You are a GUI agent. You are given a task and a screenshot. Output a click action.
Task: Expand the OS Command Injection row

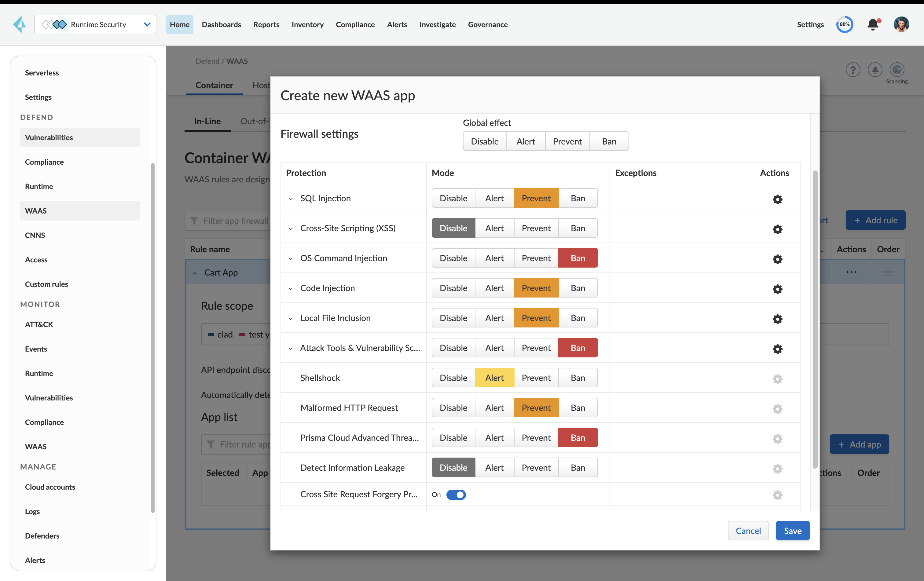pos(291,258)
